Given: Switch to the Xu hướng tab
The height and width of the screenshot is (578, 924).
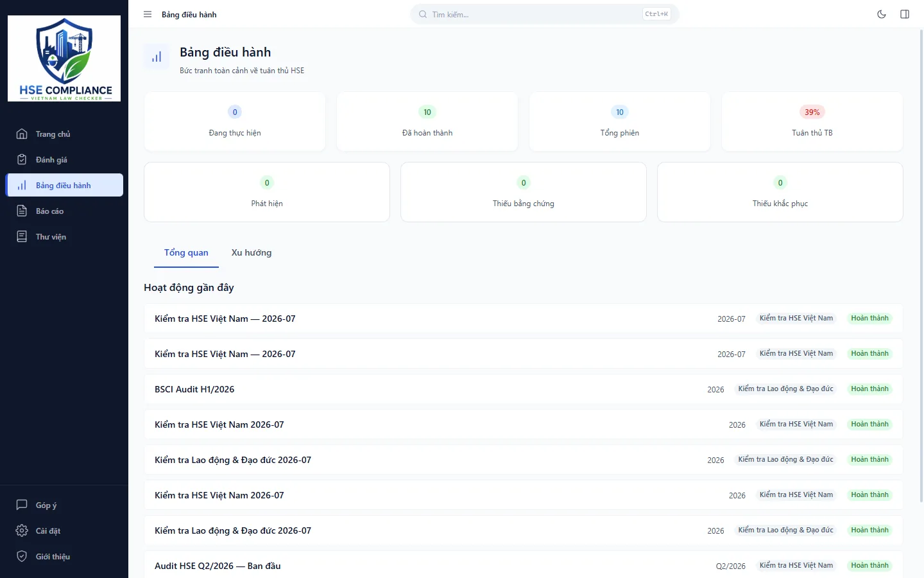Looking at the screenshot, I should point(252,253).
